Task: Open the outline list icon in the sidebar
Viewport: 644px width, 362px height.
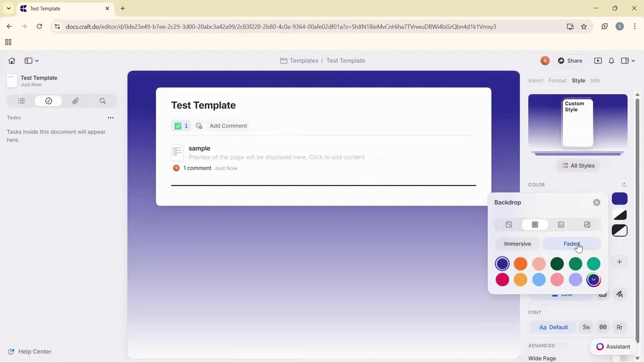Action: pos(21,101)
